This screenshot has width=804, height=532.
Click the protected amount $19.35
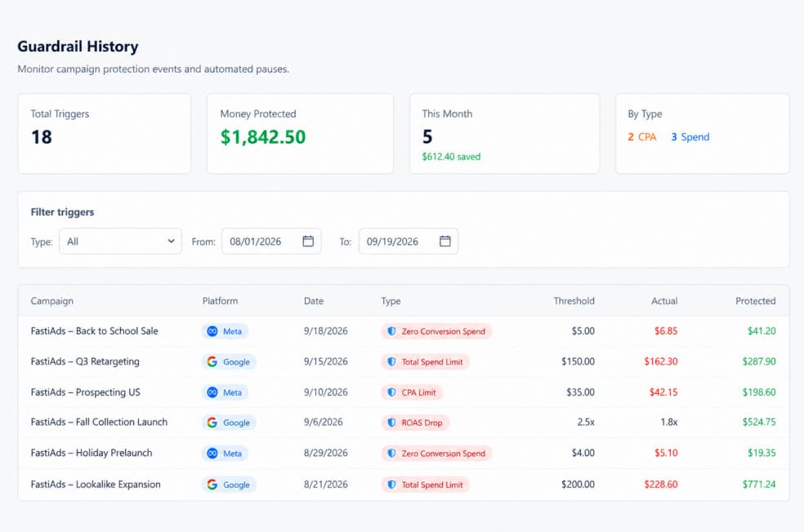(x=762, y=453)
